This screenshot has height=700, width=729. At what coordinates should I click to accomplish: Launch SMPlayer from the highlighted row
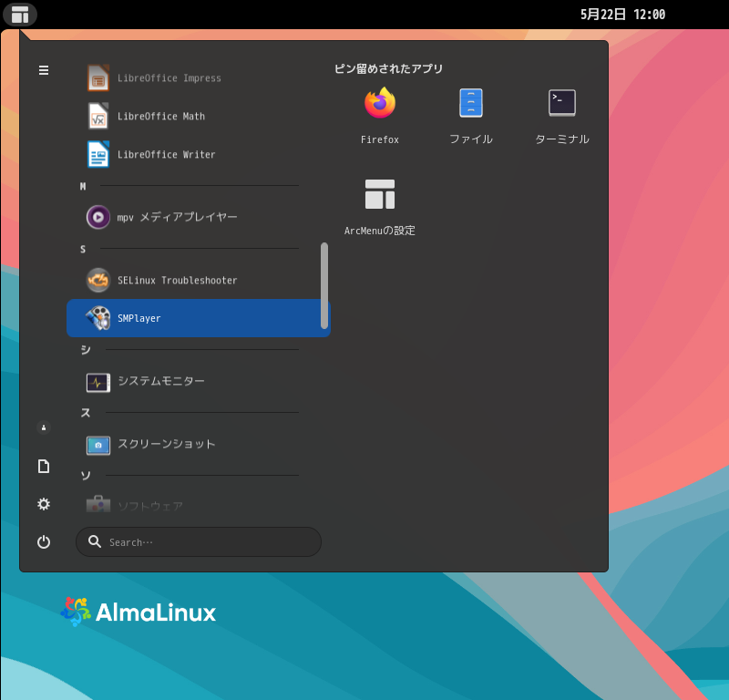[199, 318]
